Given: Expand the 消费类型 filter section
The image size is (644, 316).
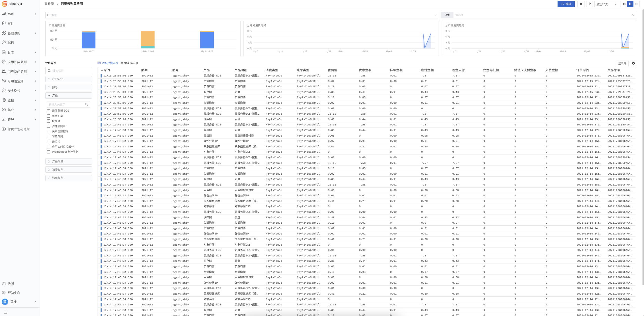Looking at the screenshot, I should 69,170.
